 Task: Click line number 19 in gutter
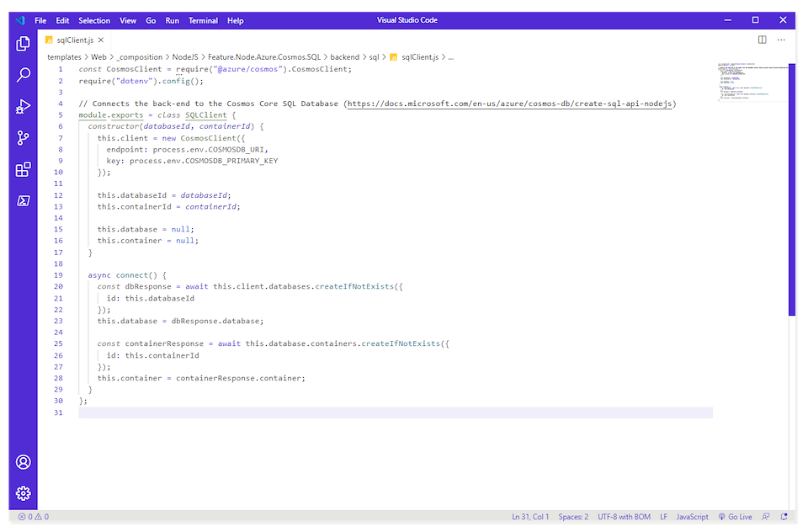(58, 275)
